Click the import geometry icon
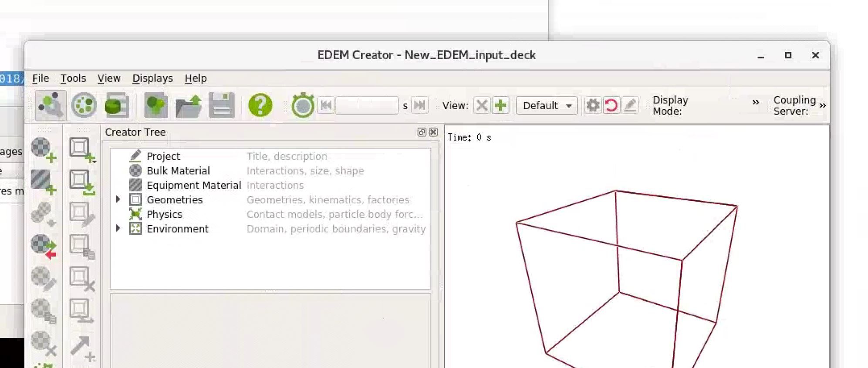Viewport: 868px width, 368px height. (x=81, y=182)
